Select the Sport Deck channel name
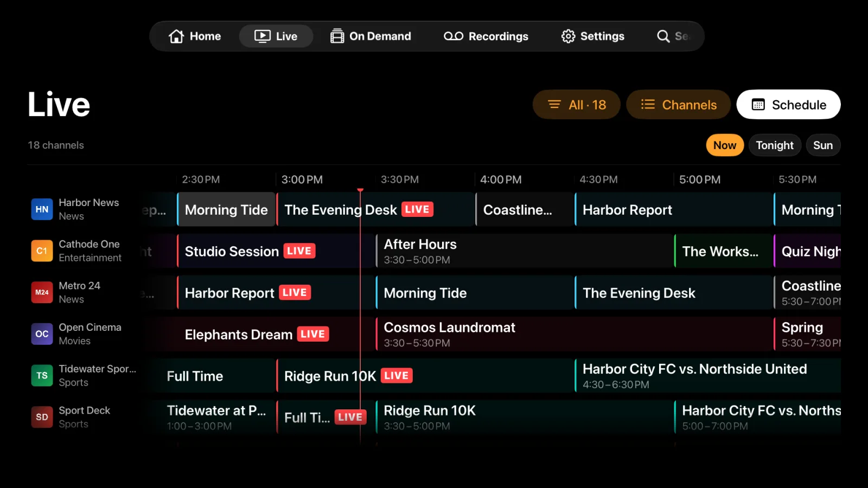 click(85, 410)
